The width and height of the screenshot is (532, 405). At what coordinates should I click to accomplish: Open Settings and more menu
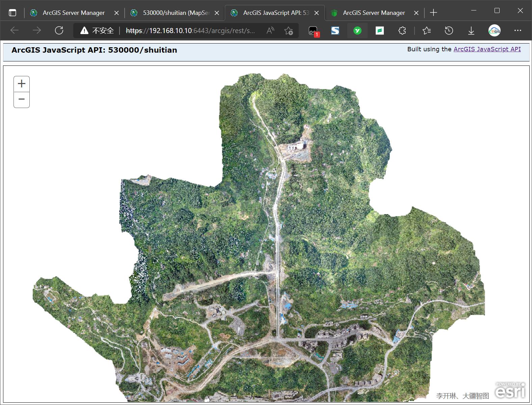coord(517,31)
